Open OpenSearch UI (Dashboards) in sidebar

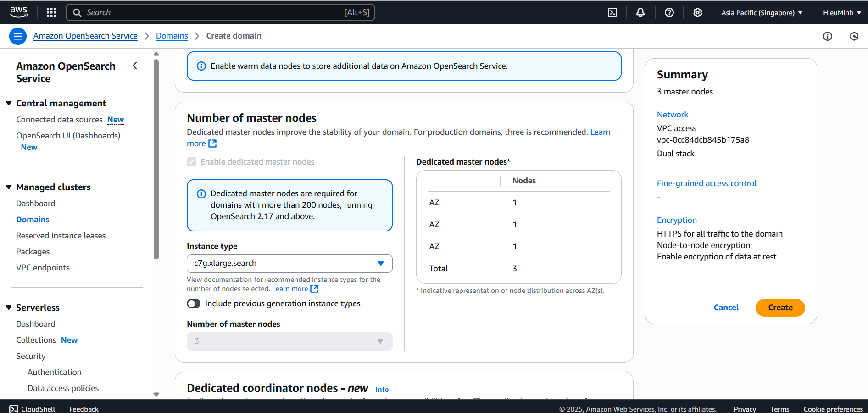click(x=68, y=136)
